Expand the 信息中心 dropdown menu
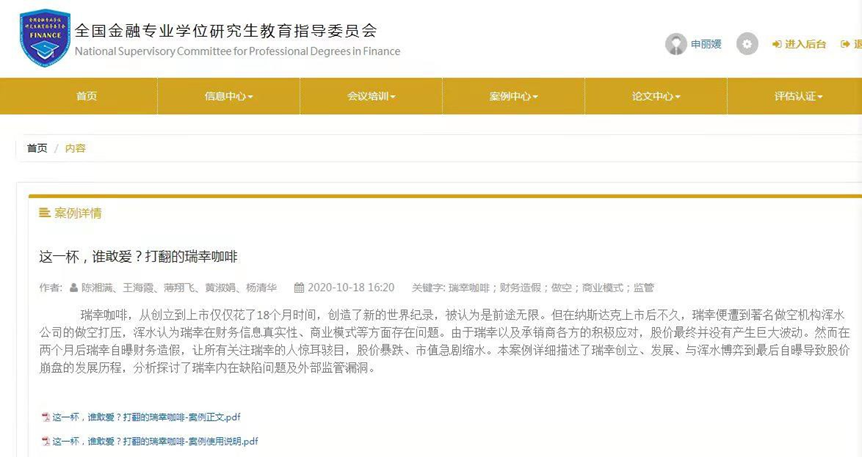The image size is (862, 457). click(x=229, y=96)
